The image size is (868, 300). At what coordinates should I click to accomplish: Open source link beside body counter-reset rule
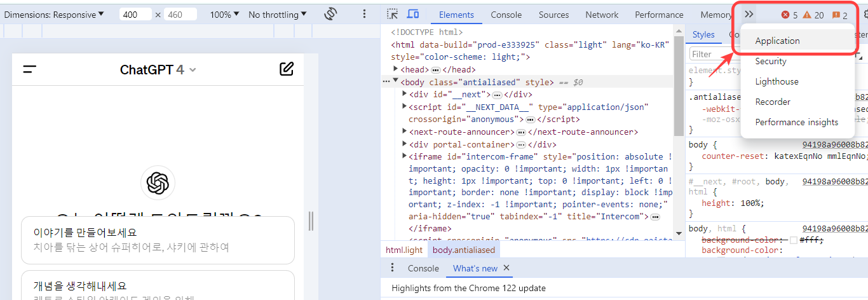835,144
